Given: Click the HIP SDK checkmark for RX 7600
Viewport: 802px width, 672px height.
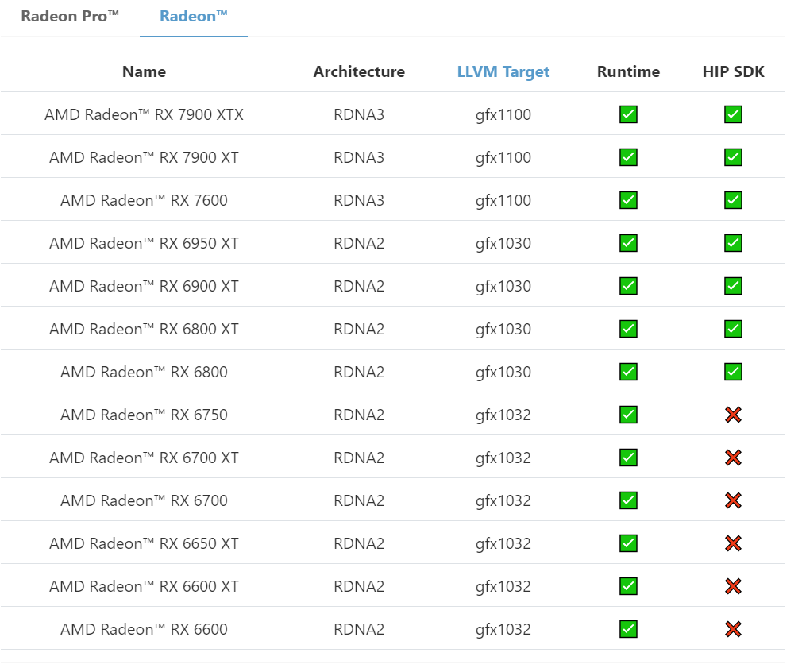Looking at the screenshot, I should click(734, 201).
